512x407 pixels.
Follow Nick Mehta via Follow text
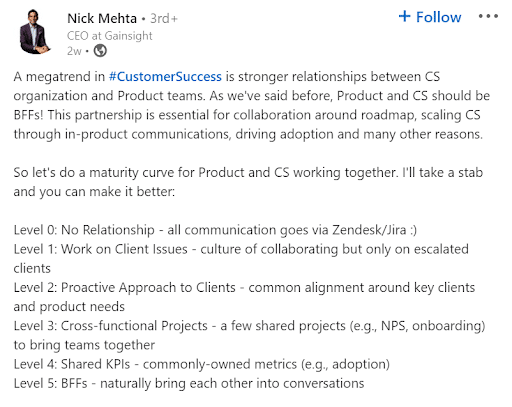[438, 17]
